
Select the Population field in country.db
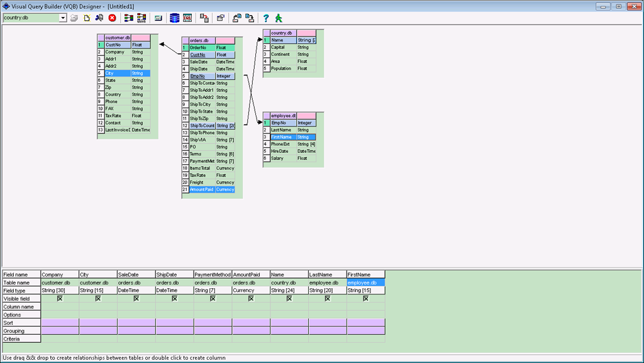(282, 69)
